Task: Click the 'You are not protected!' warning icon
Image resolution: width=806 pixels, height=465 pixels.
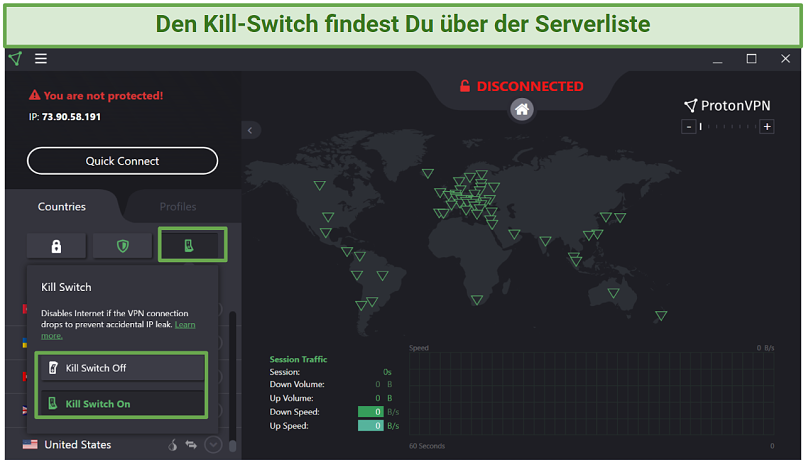Action: pyautogui.click(x=34, y=95)
